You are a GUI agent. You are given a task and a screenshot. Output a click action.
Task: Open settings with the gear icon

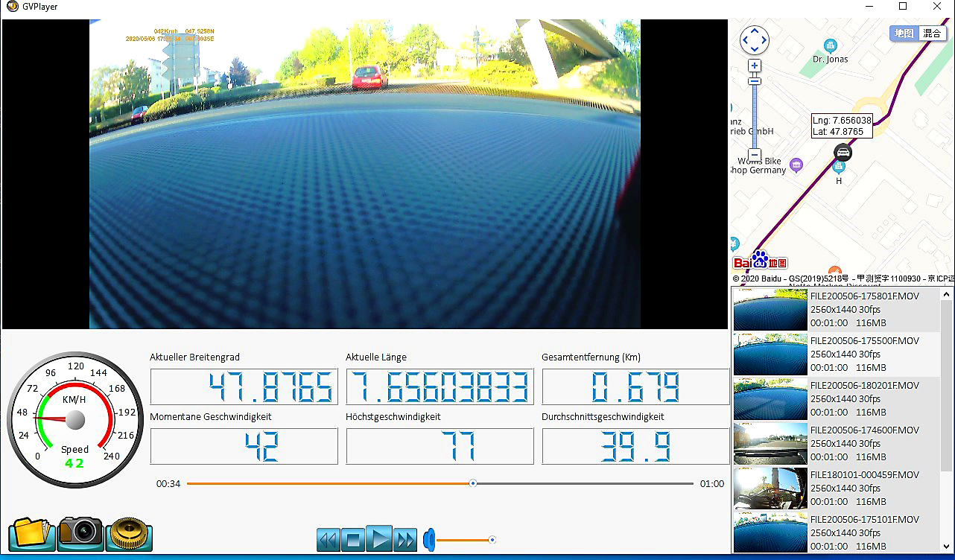click(129, 533)
